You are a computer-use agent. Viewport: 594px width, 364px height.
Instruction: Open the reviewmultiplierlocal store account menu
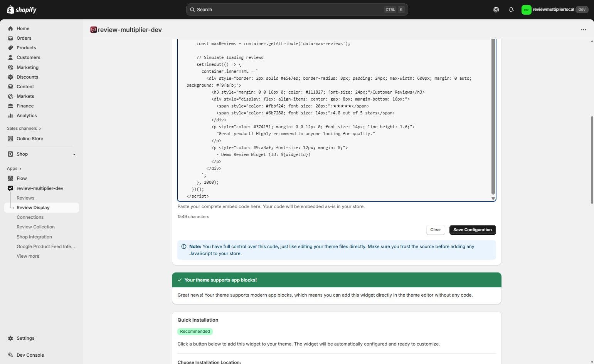[x=554, y=10]
